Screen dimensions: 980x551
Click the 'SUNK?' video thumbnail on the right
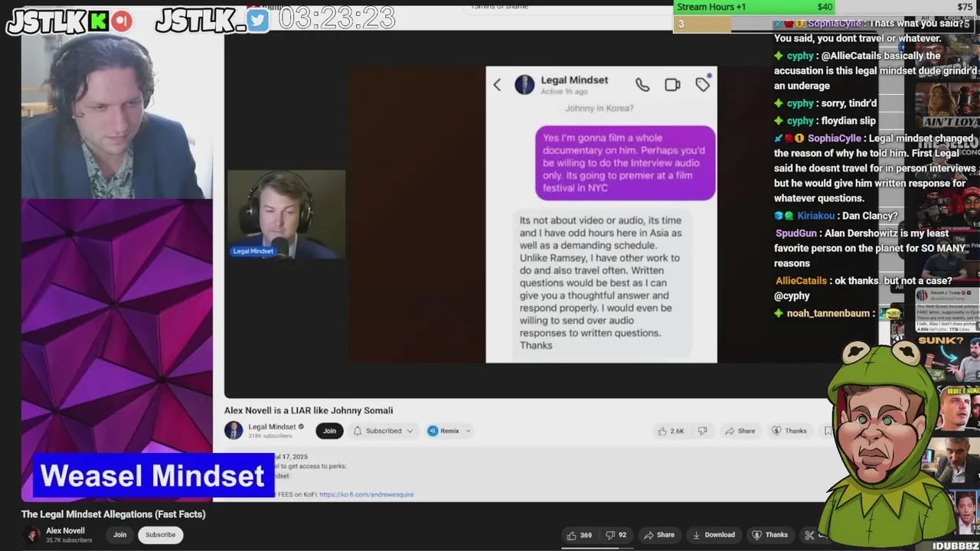(948, 359)
